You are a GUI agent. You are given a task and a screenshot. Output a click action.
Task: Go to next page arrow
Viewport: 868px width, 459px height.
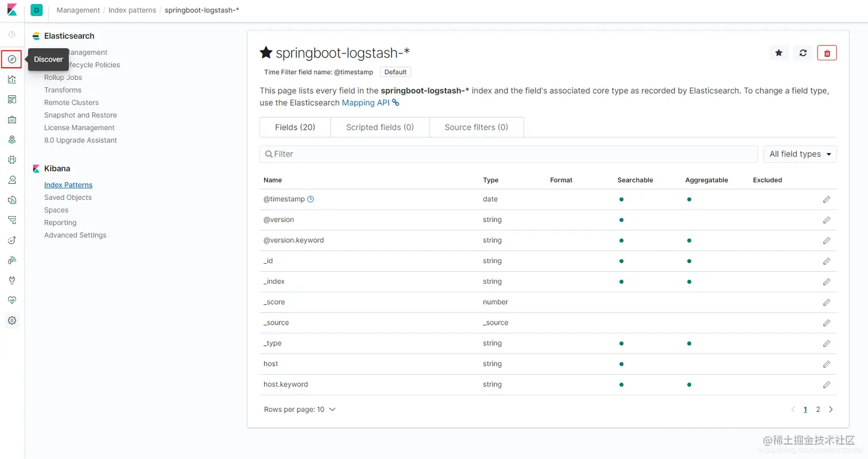831,410
